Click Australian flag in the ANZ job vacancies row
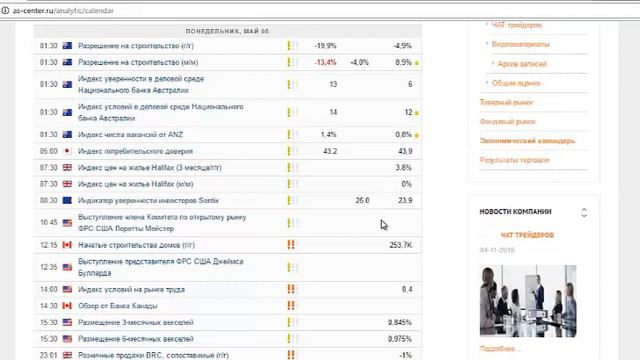Screen dimensions: 640x360 [67, 134]
